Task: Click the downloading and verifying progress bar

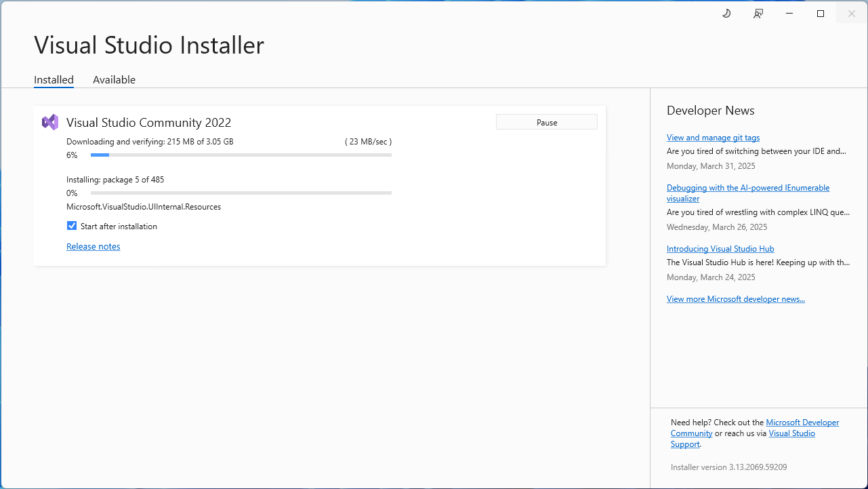Action: click(241, 155)
